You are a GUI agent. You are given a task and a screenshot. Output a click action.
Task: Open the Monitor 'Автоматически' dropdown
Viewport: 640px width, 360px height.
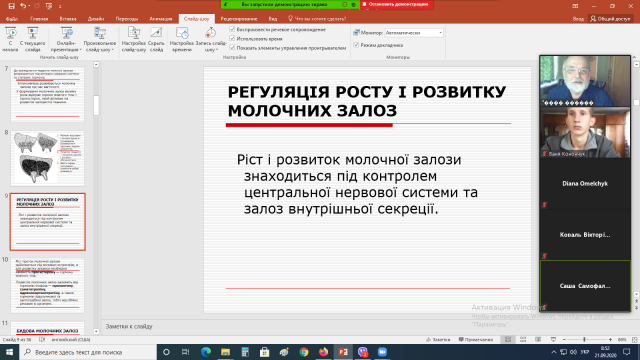click(x=414, y=32)
